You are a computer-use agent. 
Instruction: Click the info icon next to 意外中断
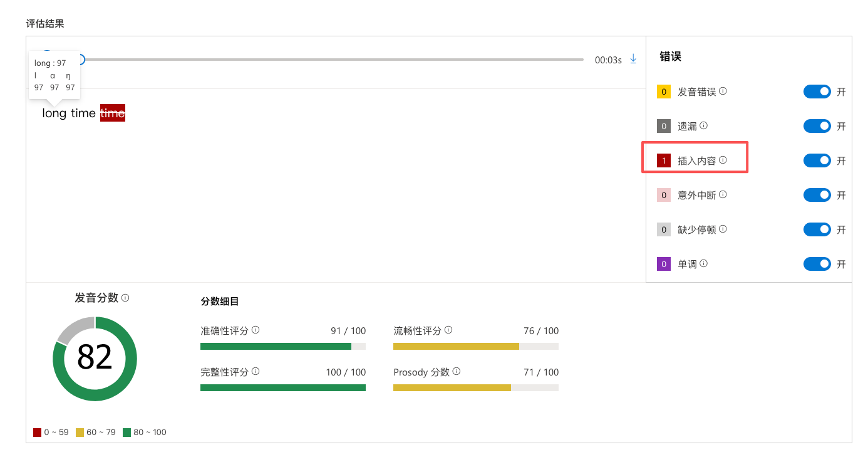[723, 194]
